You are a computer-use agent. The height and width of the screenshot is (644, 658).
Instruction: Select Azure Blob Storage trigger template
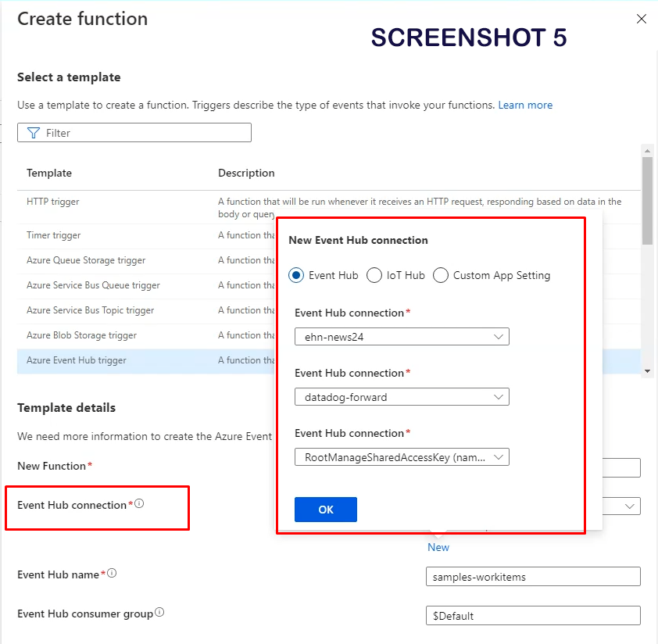click(81, 335)
